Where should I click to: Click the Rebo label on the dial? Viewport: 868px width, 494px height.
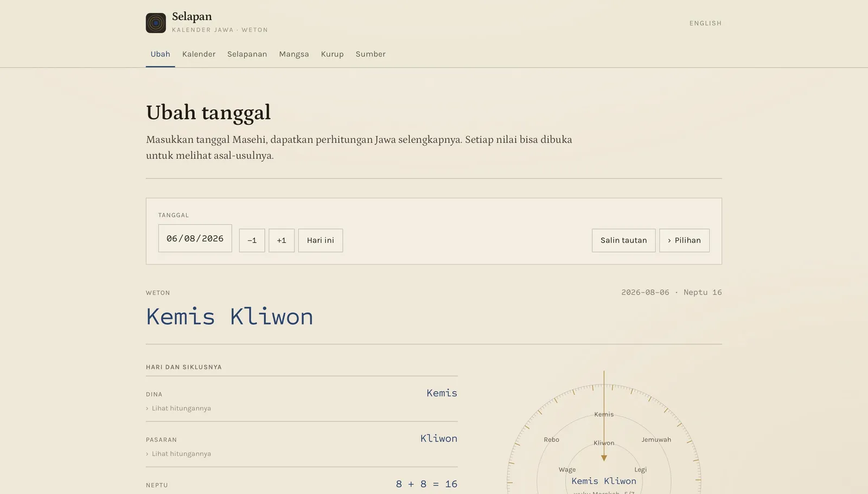(551, 440)
